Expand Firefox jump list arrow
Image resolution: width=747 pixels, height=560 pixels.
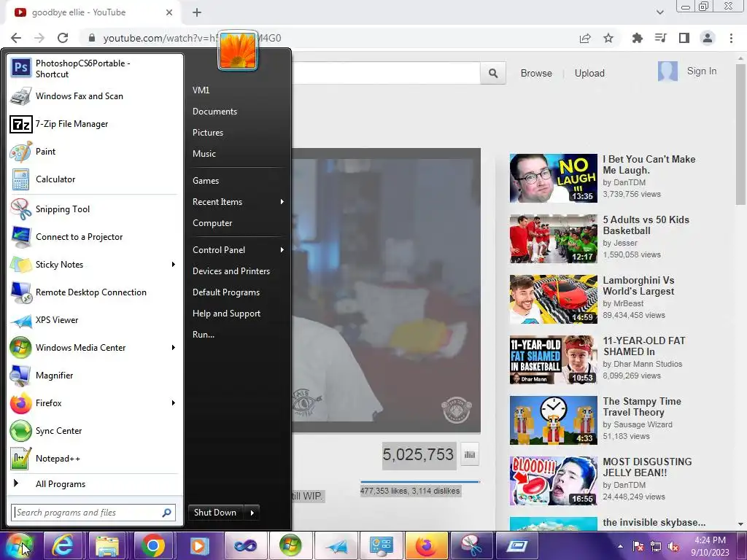click(174, 402)
